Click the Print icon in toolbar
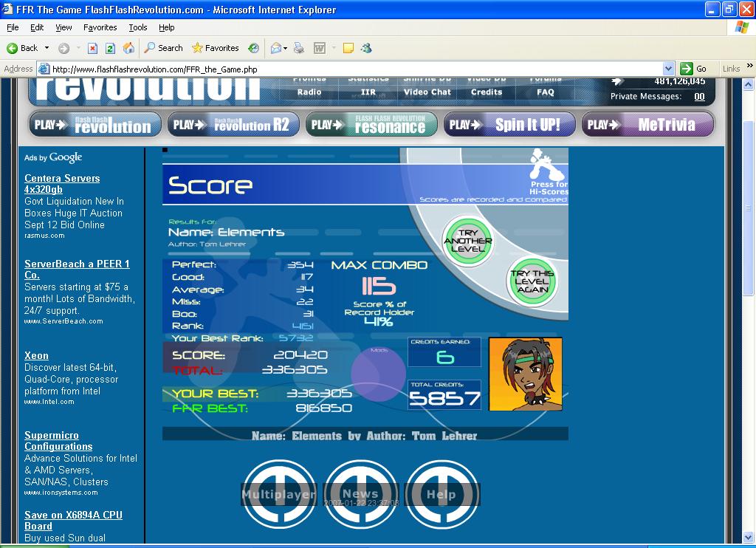The image size is (756, 548). 299,48
